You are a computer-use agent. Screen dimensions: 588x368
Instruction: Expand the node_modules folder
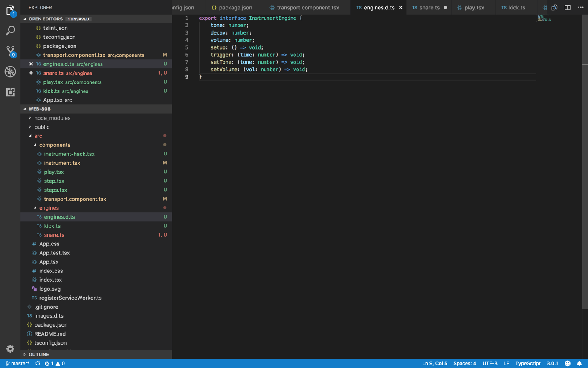[52, 118]
